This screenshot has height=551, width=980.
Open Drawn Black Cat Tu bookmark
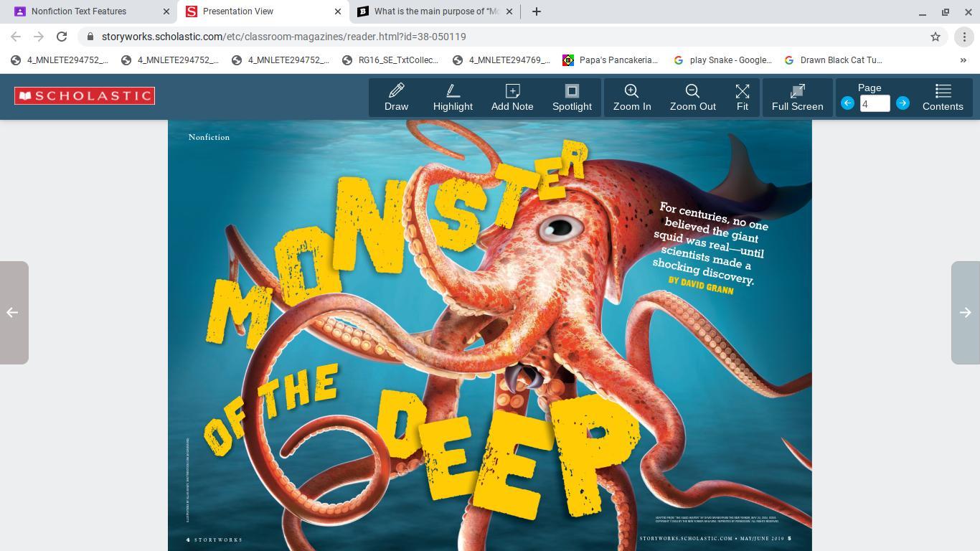click(x=833, y=60)
